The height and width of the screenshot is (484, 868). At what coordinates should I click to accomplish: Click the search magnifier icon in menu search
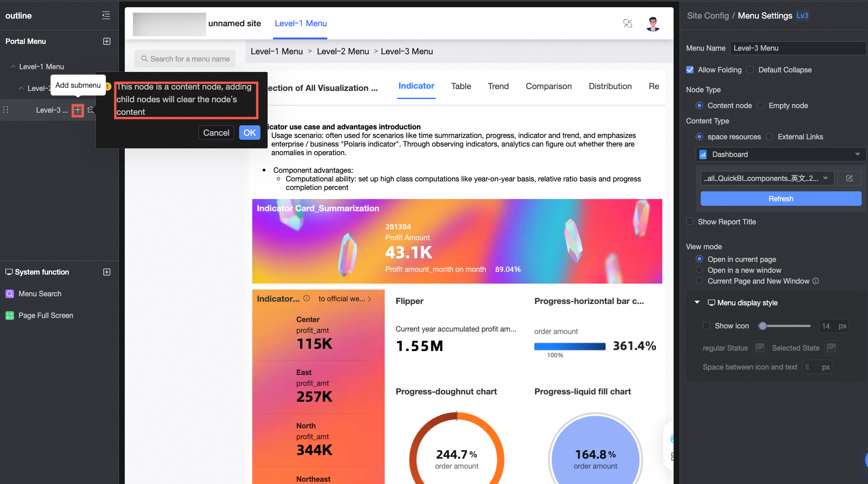[145, 59]
